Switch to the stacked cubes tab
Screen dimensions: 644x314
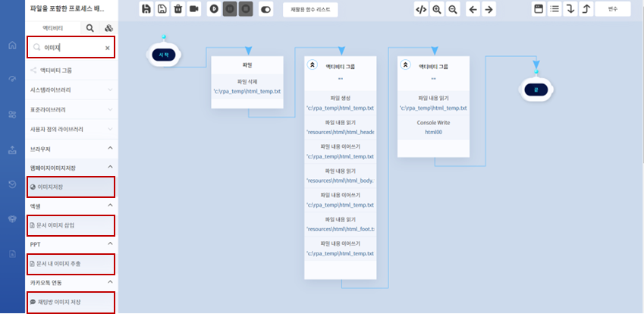(108, 28)
